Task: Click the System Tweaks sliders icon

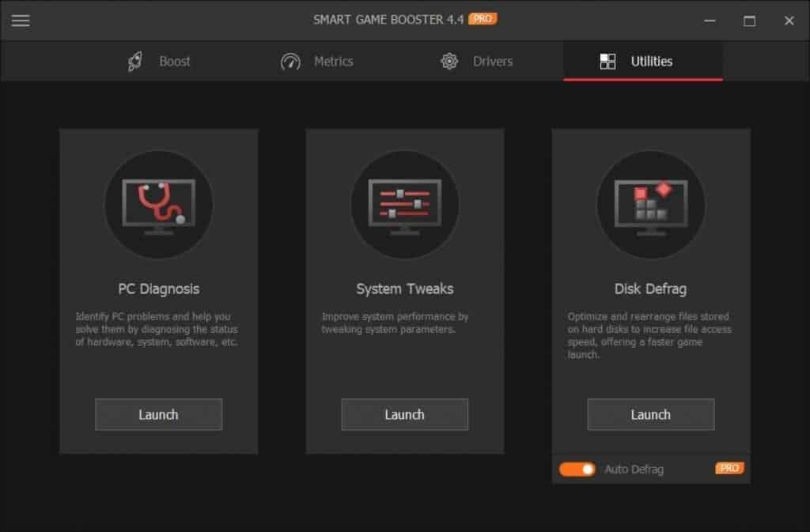Action: coord(404,204)
